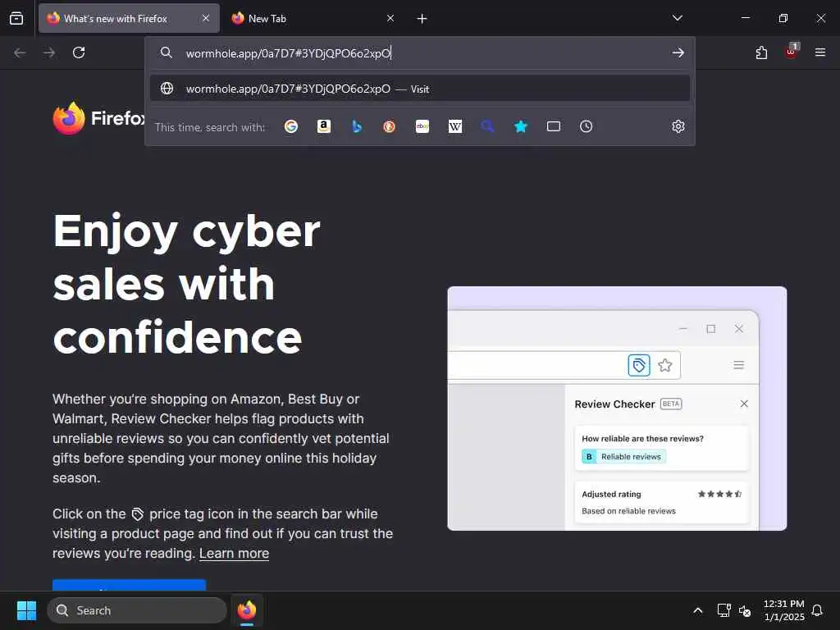Search this time with Google

click(291, 126)
